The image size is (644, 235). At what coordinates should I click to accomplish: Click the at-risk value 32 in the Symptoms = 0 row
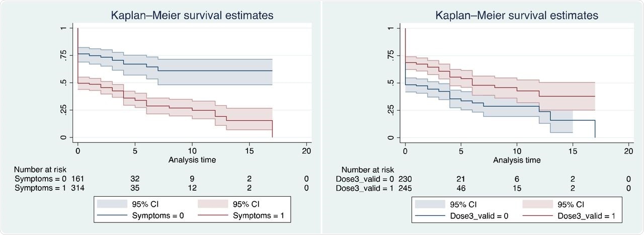[135, 178]
